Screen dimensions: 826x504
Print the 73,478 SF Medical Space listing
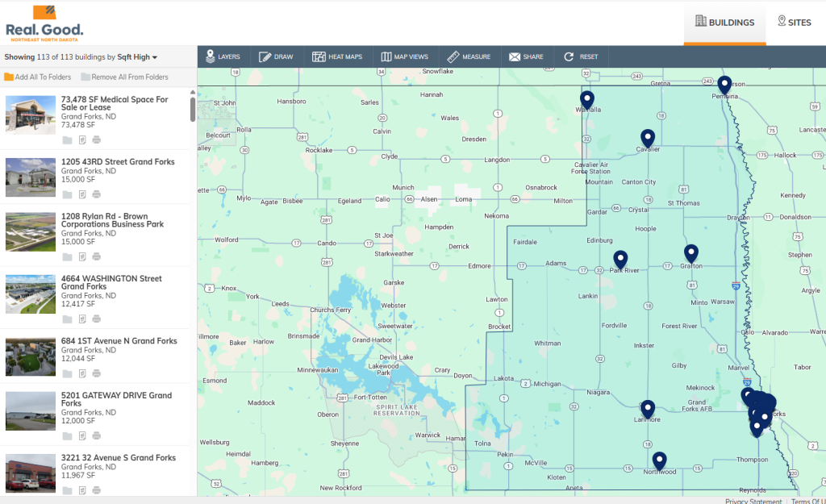[x=96, y=140]
